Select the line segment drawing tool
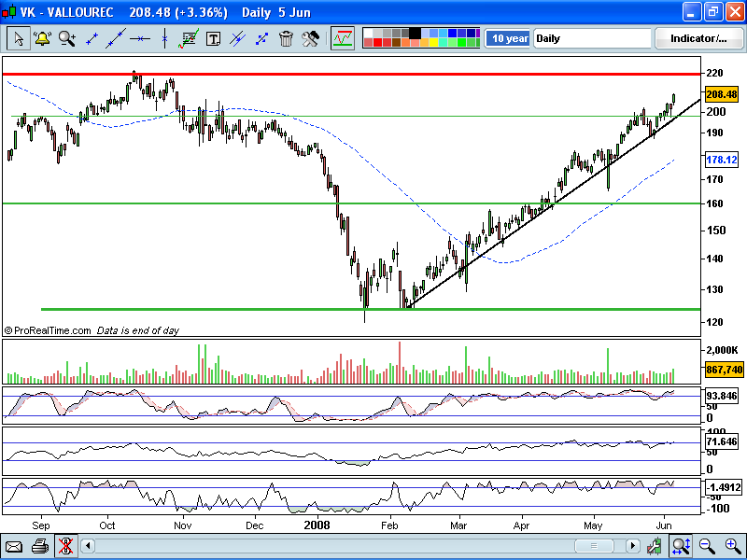This screenshot has width=747, height=560. click(x=92, y=38)
